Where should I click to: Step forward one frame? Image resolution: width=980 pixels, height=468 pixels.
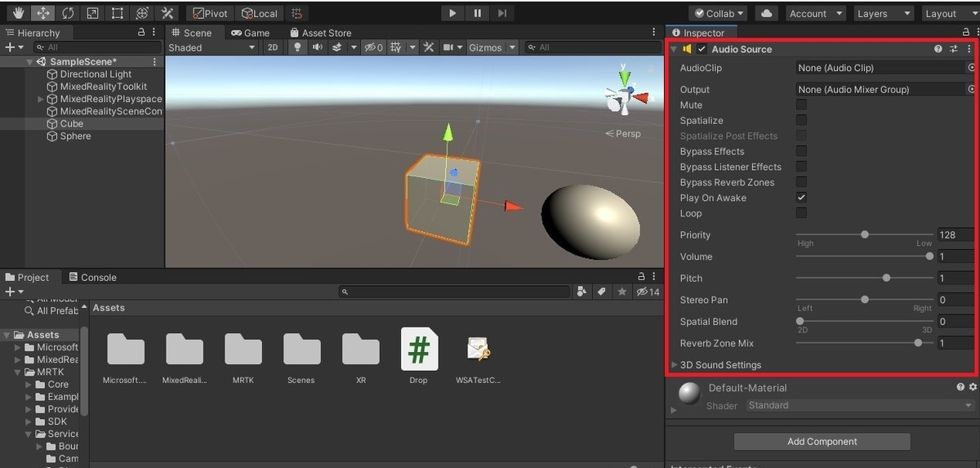502,13
